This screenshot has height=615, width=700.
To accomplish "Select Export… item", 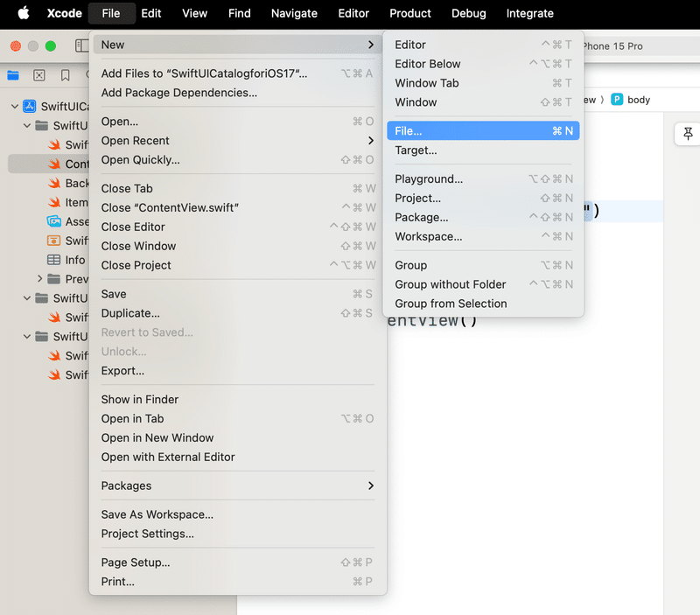I will (238, 370).
